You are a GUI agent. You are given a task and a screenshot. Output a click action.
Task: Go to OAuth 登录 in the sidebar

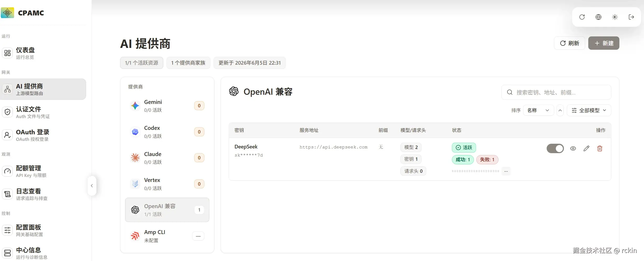coord(43,135)
